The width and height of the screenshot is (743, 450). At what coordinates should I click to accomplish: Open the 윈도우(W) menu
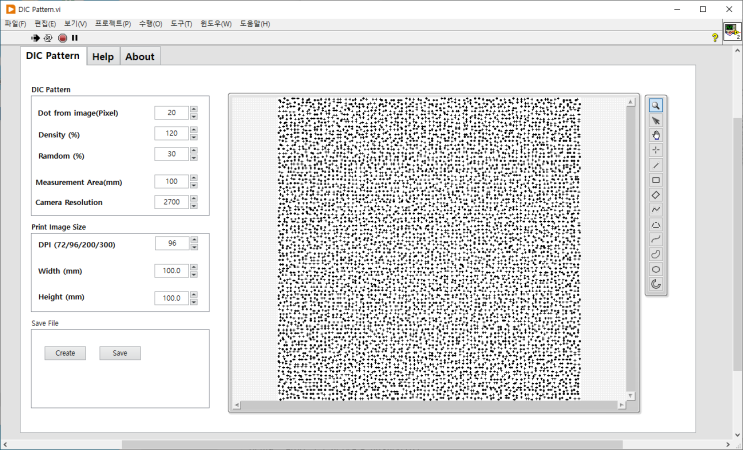216,24
